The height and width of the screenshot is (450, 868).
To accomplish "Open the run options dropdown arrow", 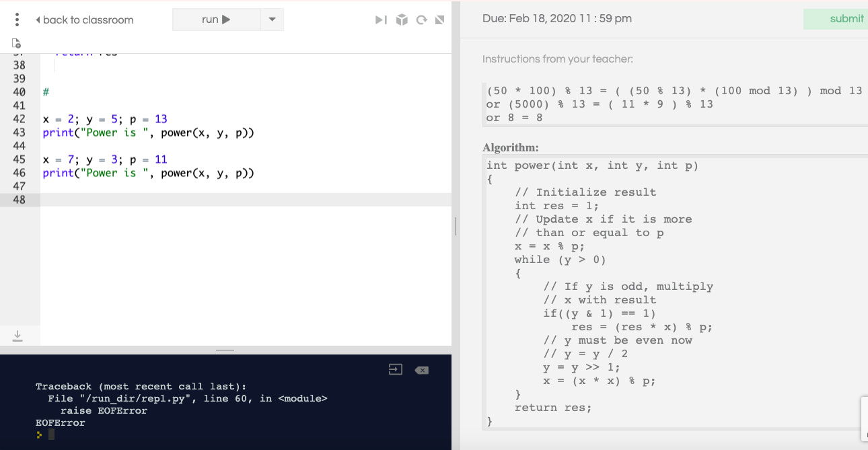I will tap(272, 19).
